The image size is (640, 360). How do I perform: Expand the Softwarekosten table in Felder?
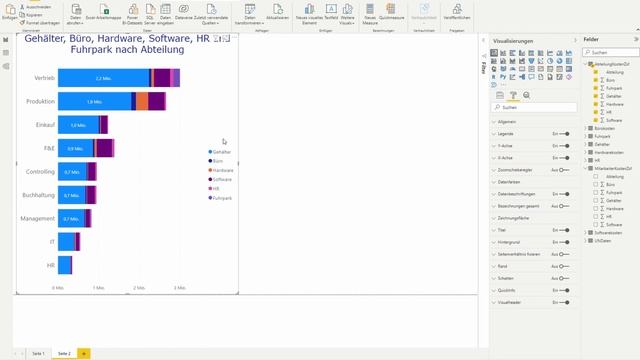click(x=586, y=233)
